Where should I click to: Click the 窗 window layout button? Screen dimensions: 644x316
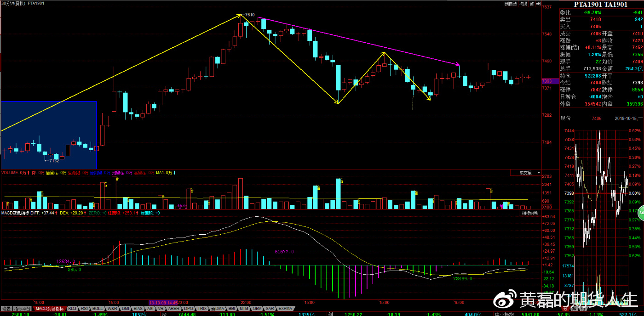click(x=532, y=4)
